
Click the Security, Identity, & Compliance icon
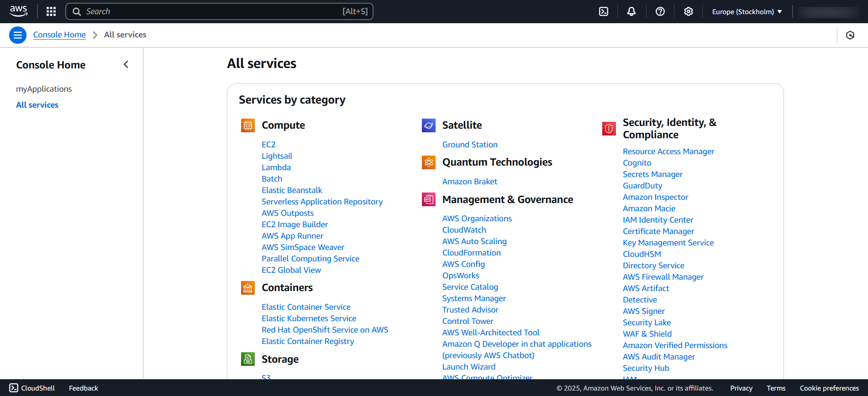coord(609,129)
